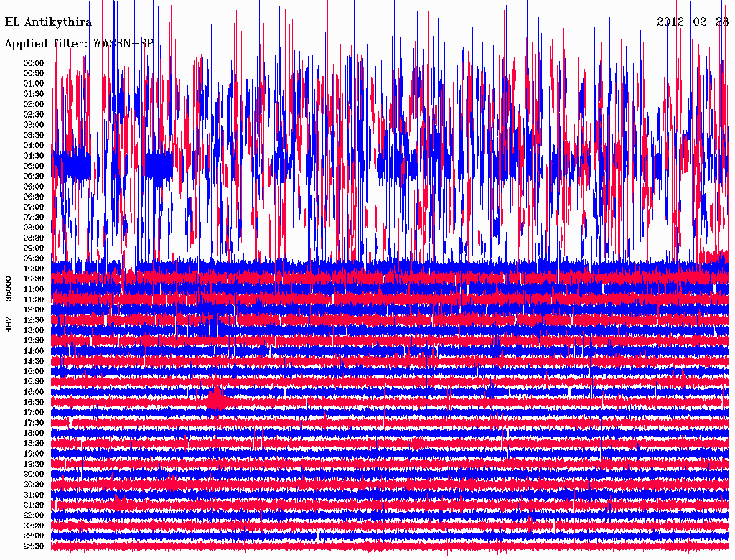Click the date 2012-02-28
735x560 pixels.
pos(693,22)
